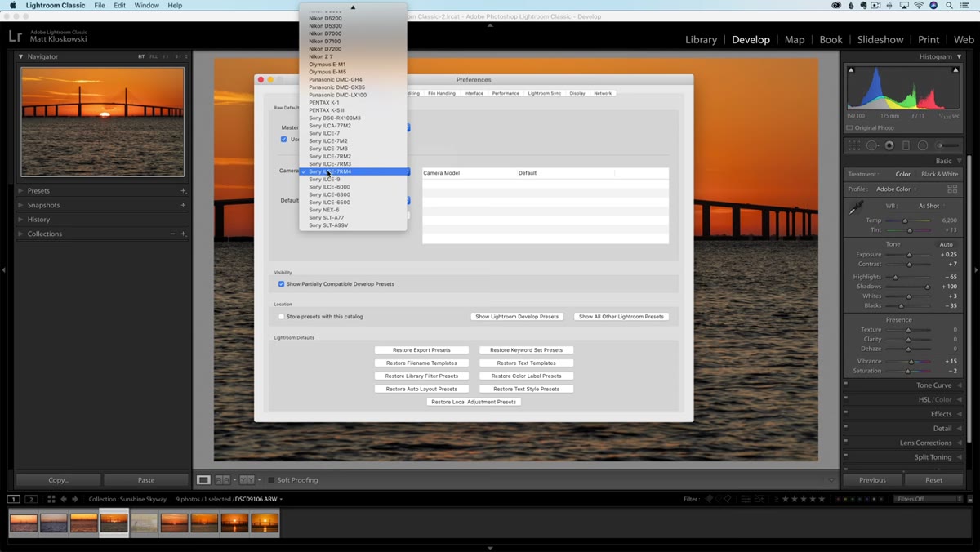
Task: Set Treatment to Color
Action: click(902, 174)
